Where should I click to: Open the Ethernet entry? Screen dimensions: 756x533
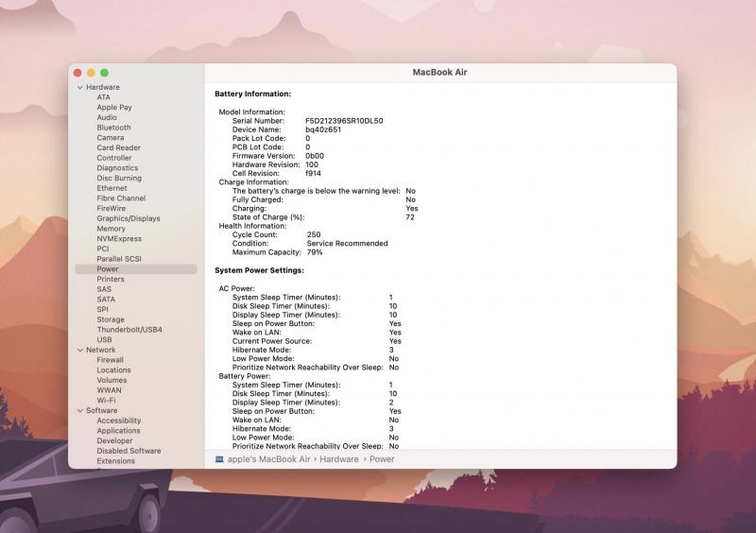tap(112, 189)
